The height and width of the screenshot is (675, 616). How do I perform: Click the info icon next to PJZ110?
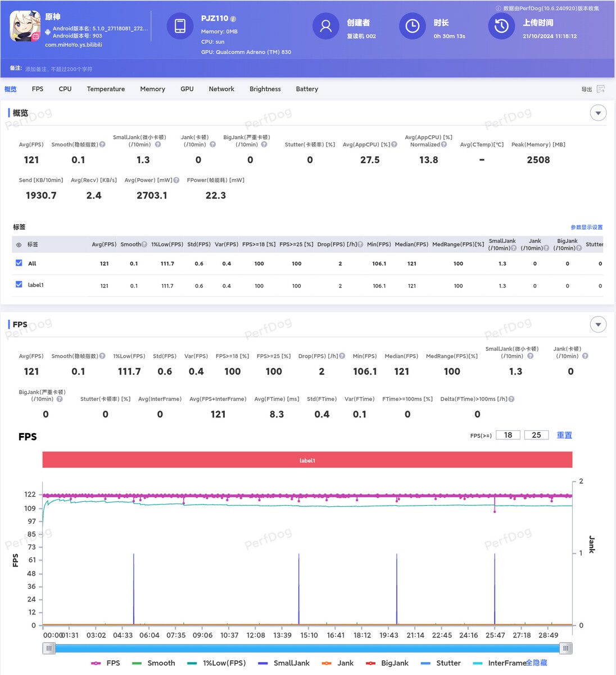pyautogui.click(x=233, y=19)
